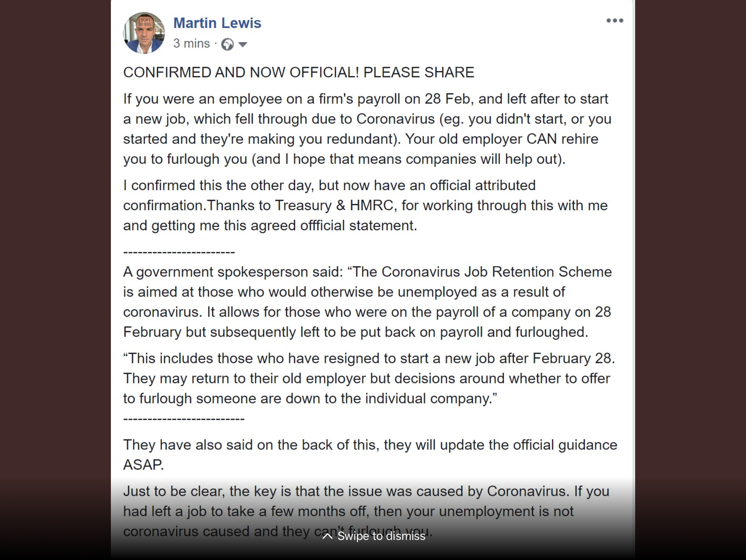Open Martin Lewis's profile picture
The height and width of the screenshot is (560, 746).
point(144,33)
